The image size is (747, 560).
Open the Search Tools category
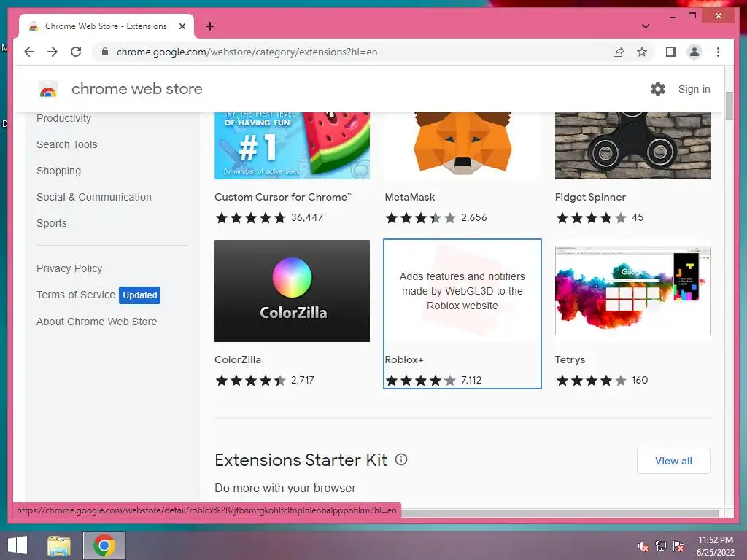point(66,144)
